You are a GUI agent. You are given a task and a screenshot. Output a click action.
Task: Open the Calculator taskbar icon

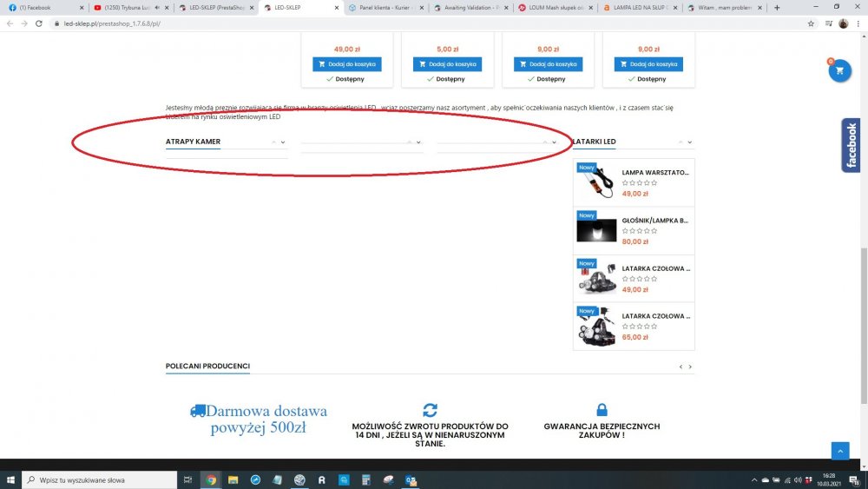[366, 479]
